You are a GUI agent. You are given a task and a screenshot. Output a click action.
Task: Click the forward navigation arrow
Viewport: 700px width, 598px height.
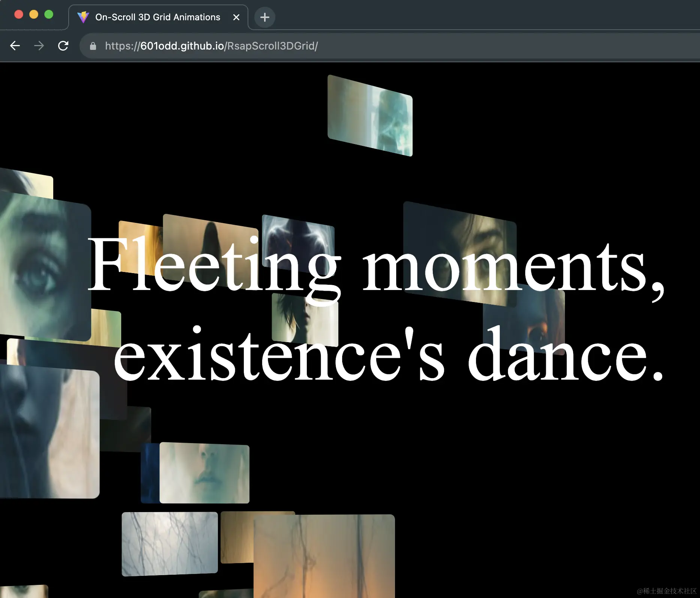coord(39,46)
